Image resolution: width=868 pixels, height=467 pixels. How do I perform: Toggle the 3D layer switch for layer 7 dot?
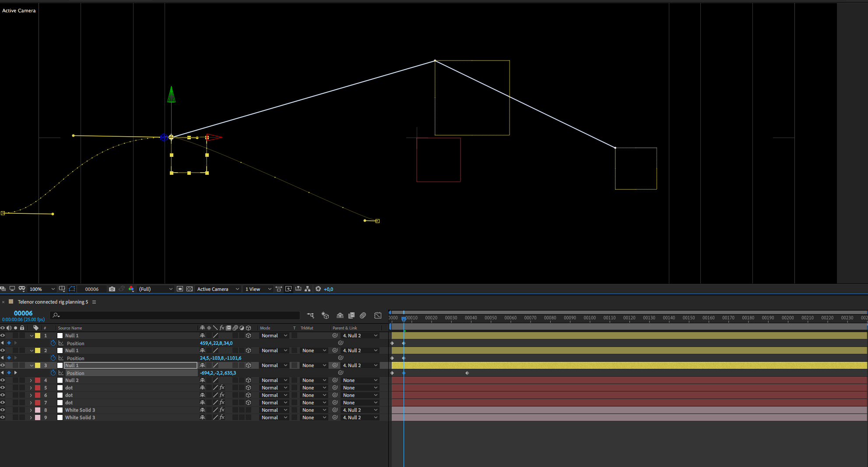click(x=248, y=403)
